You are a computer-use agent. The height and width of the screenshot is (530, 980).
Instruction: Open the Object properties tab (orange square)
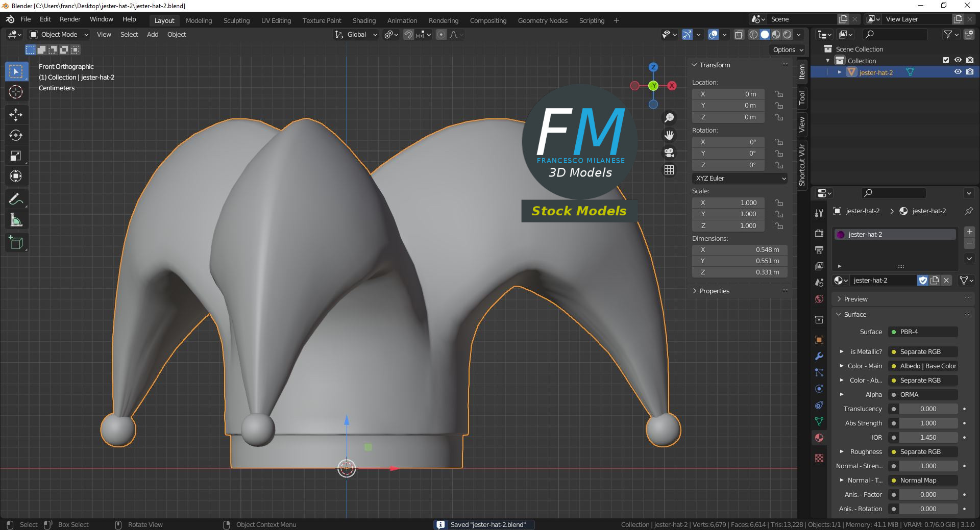coord(819,340)
